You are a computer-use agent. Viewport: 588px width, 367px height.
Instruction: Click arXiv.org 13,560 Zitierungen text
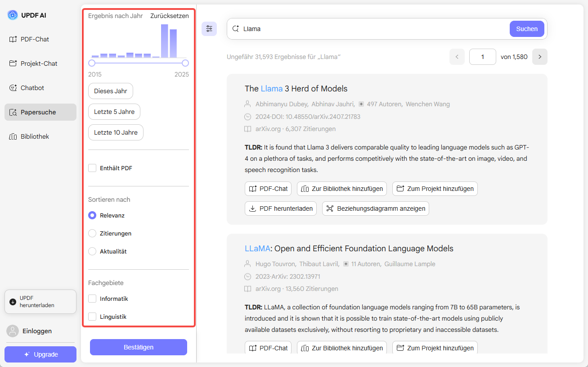pyautogui.click(x=297, y=289)
